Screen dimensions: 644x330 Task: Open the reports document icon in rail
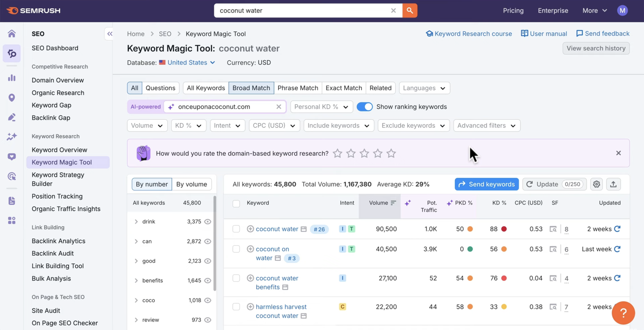[x=11, y=201]
